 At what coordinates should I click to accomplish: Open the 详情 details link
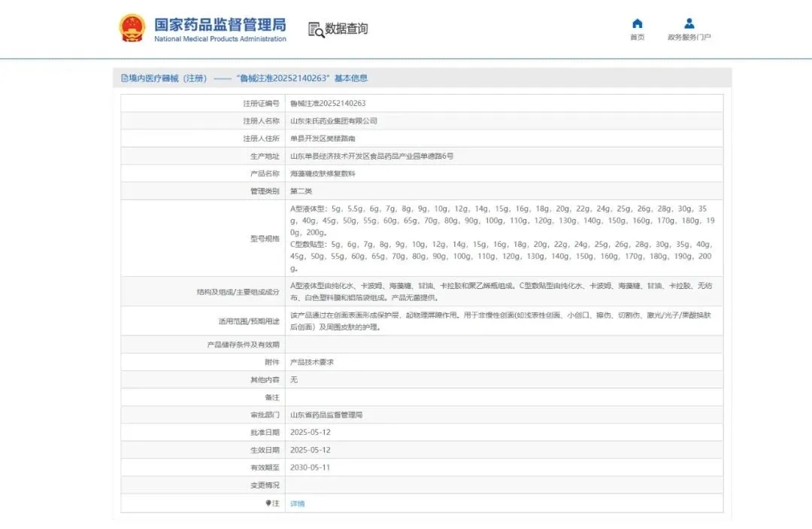click(296, 503)
